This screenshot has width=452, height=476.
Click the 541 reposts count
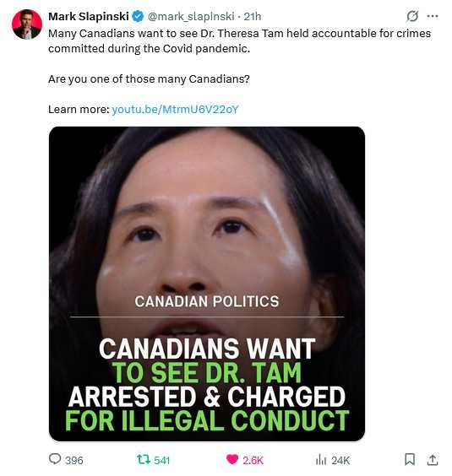pyautogui.click(x=161, y=460)
